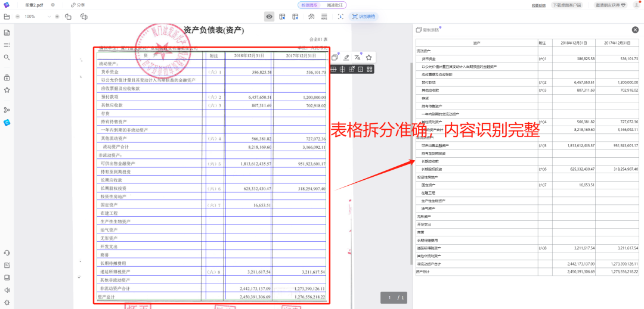Click copy icon in floating table toolbar

pyautogui.click(x=335, y=57)
